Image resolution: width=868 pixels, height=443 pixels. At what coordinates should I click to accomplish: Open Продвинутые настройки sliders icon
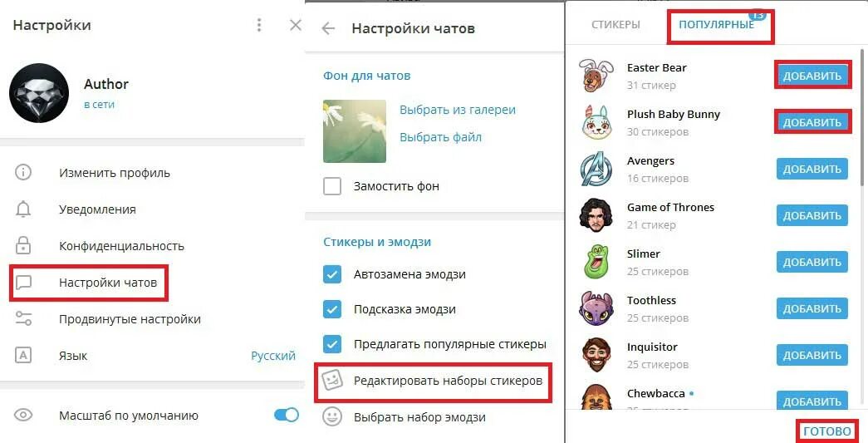23,319
